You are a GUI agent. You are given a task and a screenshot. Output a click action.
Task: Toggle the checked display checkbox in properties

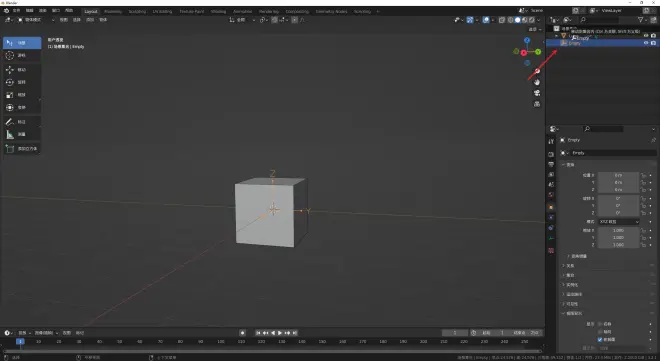600,339
